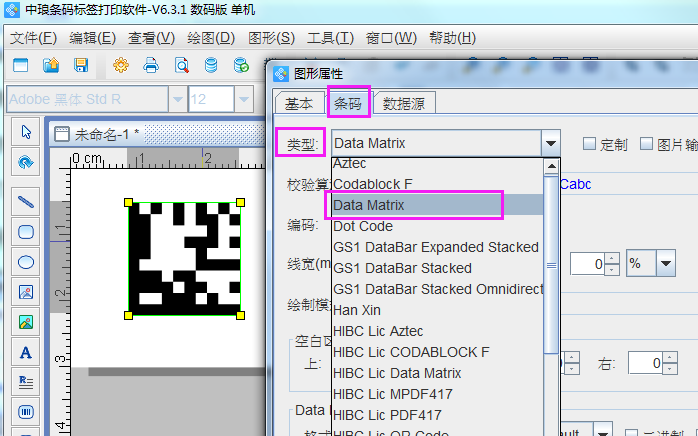This screenshot has width=698, height=436.
Task: Open the font size 12 dropdown arrow
Action: 244,99
